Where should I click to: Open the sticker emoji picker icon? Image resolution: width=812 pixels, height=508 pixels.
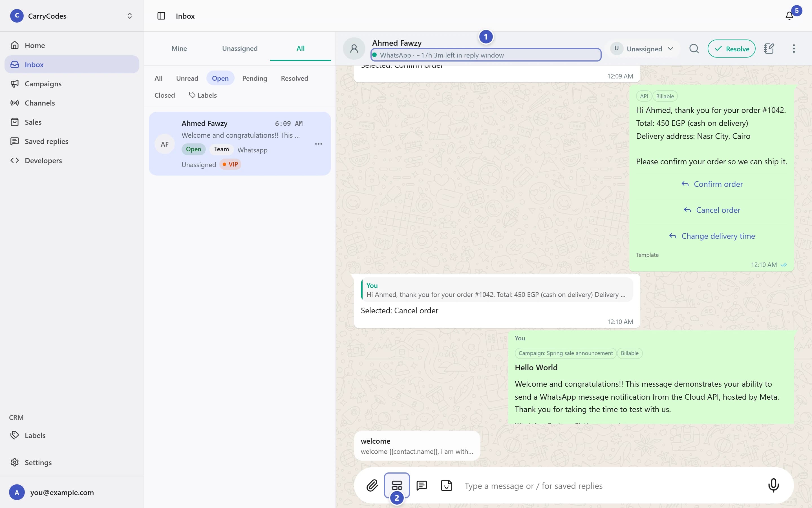[x=446, y=485]
